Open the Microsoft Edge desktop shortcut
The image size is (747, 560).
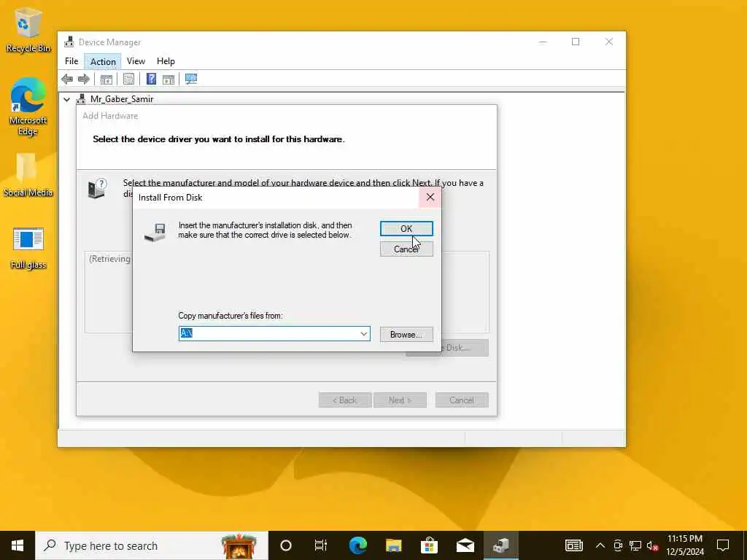point(28,106)
